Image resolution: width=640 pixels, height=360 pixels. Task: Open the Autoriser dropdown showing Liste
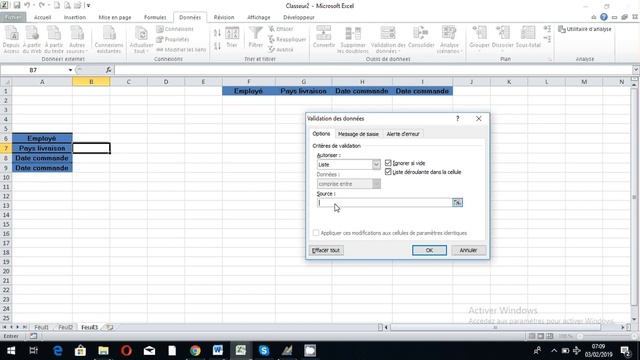point(376,164)
